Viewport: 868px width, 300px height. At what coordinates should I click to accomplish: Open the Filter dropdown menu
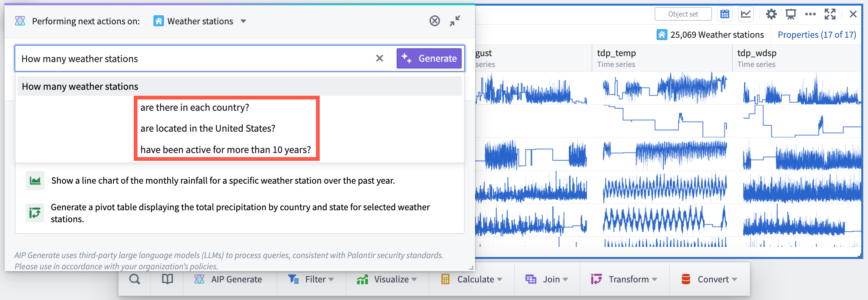tap(311, 279)
